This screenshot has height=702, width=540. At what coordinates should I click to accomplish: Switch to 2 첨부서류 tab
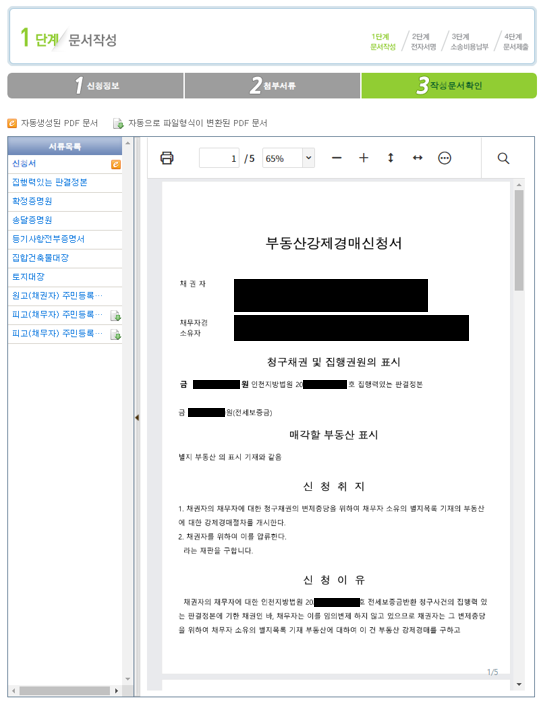tap(272, 86)
